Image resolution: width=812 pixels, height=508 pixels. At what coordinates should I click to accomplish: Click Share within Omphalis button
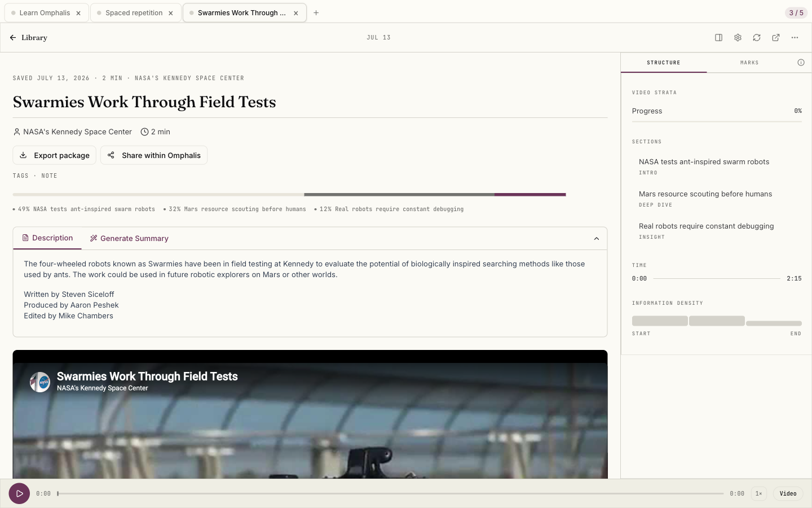click(x=154, y=155)
